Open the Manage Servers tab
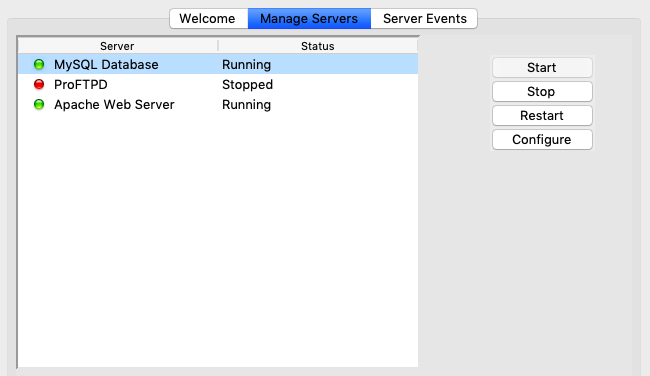This screenshot has height=376, width=650. pyautogui.click(x=309, y=19)
